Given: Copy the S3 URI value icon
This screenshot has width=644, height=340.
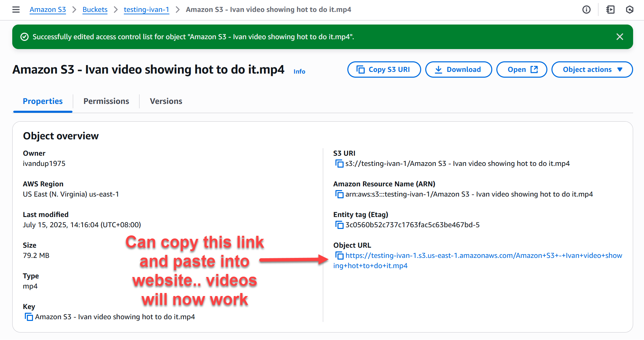Looking at the screenshot, I should pyautogui.click(x=339, y=164).
